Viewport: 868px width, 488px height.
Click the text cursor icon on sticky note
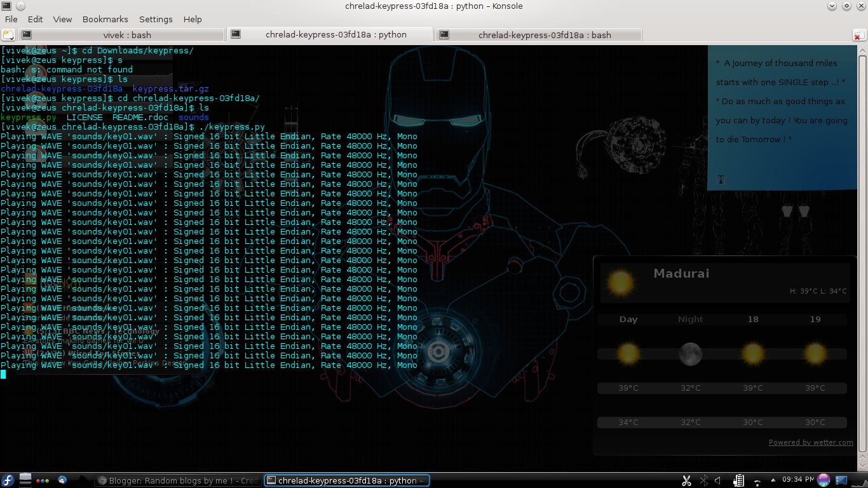(721, 180)
